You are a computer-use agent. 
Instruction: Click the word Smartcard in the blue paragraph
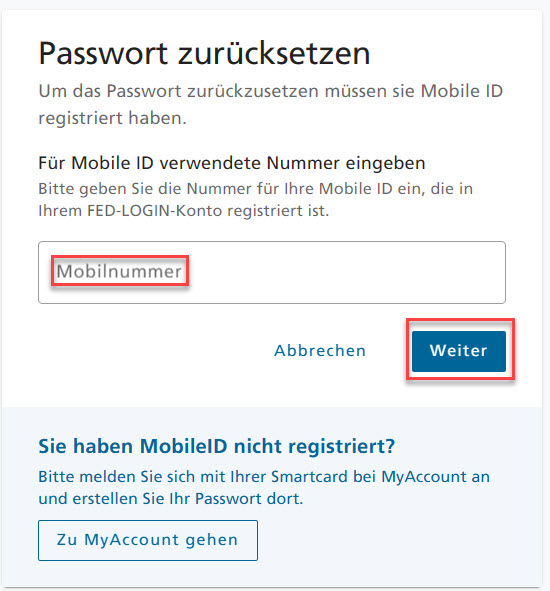[309, 477]
